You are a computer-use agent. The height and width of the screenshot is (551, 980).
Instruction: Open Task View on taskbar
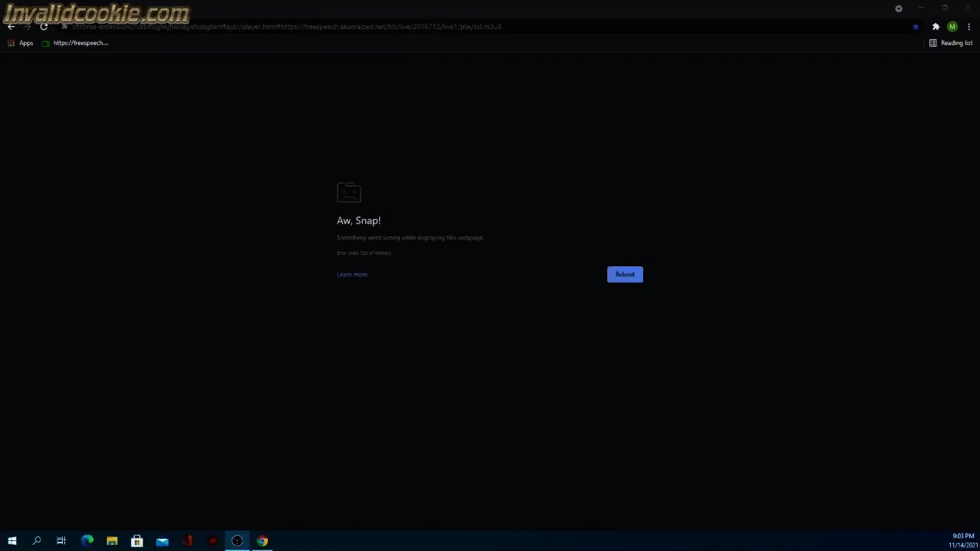[61, 541]
